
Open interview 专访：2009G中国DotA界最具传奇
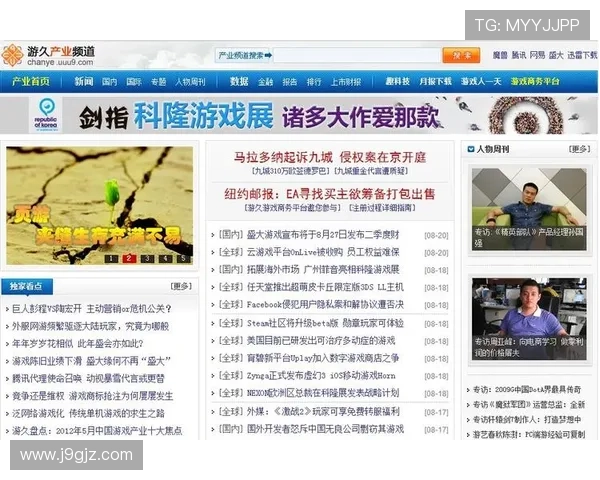[x=527, y=390]
